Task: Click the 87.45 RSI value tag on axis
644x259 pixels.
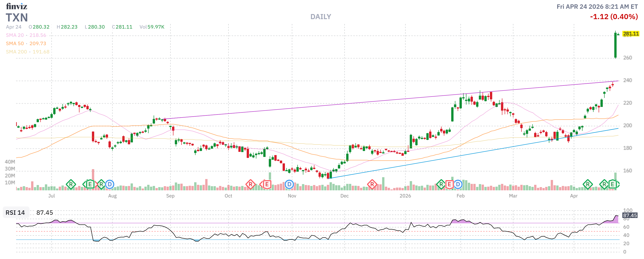Action: 630,215
